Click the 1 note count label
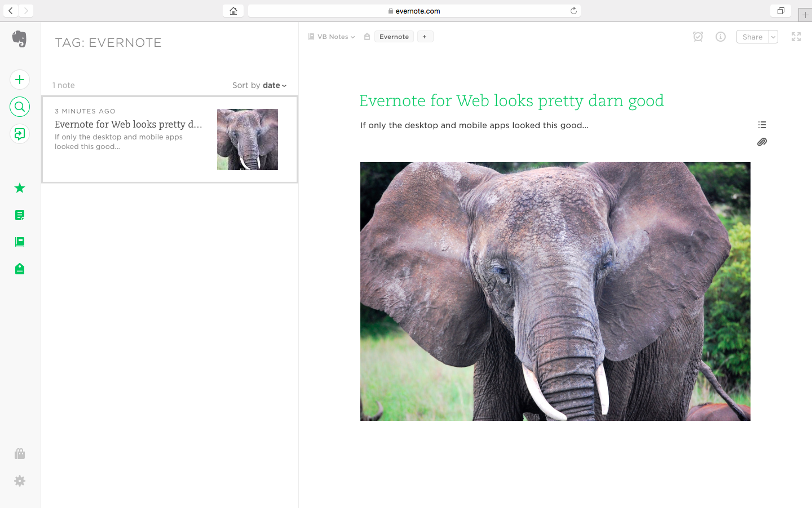 pyautogui.click(x=64, y=85)
